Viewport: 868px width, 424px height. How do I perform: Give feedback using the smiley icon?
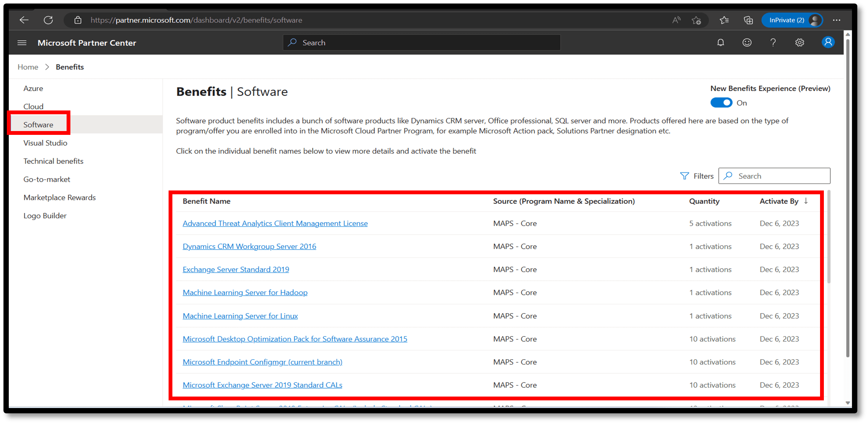pos(747,42)
